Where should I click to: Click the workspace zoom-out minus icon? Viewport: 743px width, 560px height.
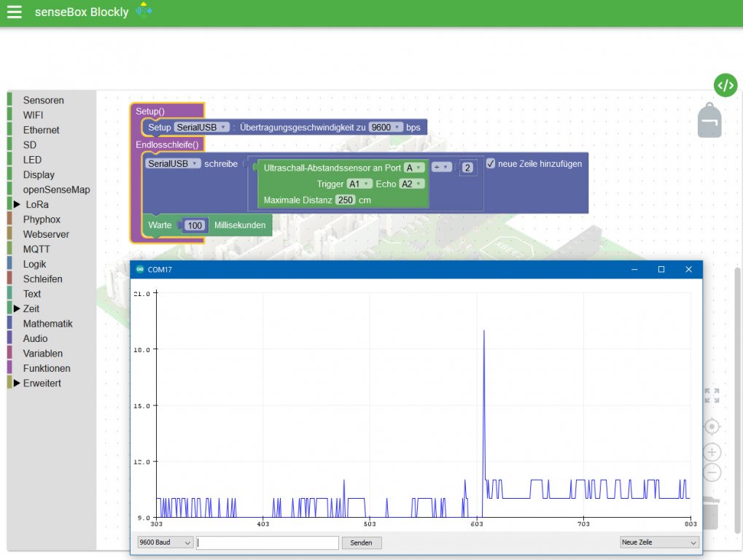click(x=712, y=472)
